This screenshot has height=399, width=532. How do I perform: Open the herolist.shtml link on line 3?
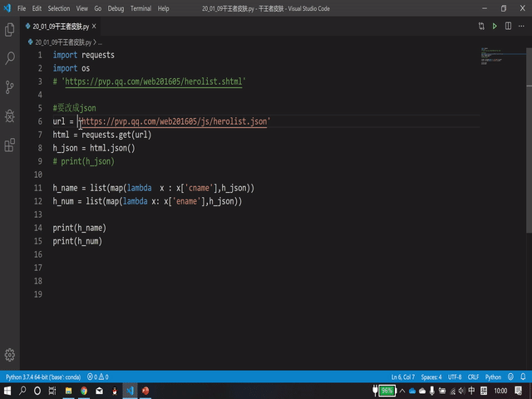[153, 81]
